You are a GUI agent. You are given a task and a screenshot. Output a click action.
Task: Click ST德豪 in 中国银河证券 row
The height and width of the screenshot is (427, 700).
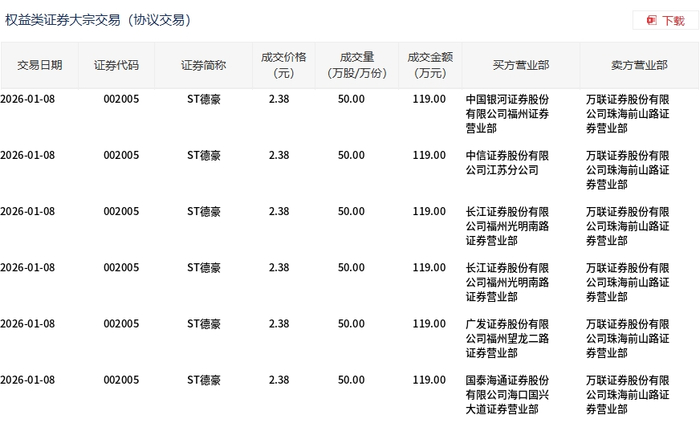click(x=204, y=99)
